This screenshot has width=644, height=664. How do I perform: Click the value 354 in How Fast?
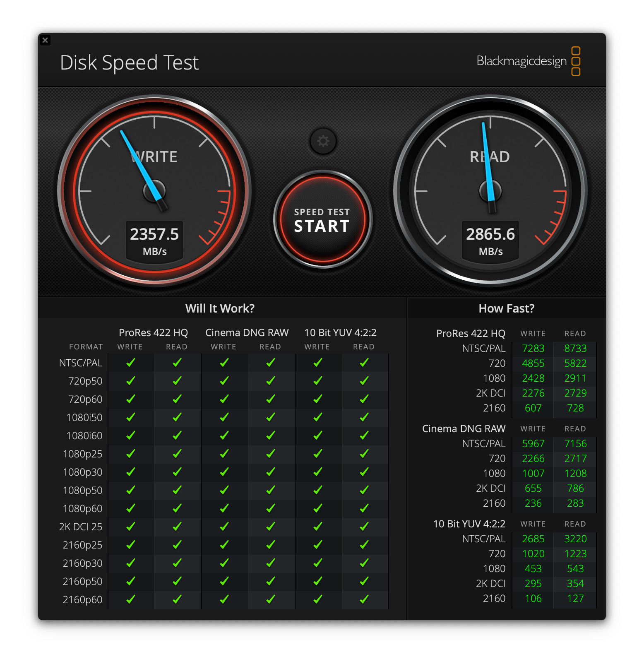coord(575,584)
